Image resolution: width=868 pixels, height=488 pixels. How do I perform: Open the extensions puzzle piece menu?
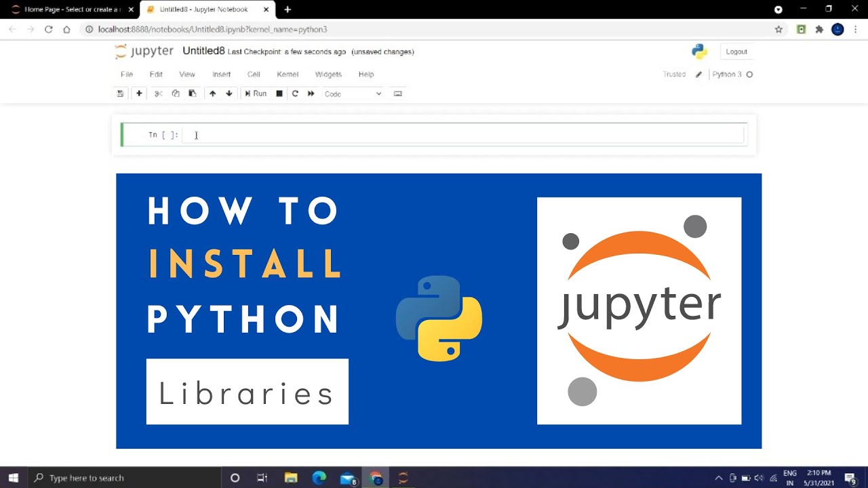(819, 29)
